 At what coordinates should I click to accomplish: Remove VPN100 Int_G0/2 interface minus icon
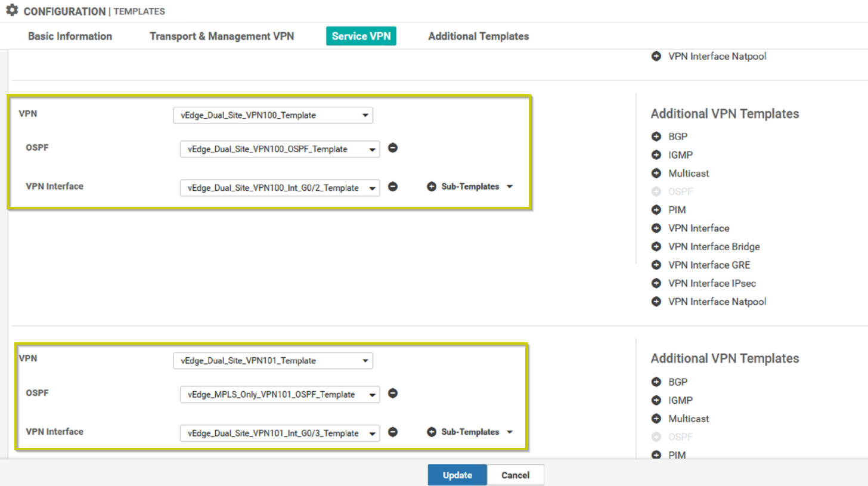click(x=393, y=187)
